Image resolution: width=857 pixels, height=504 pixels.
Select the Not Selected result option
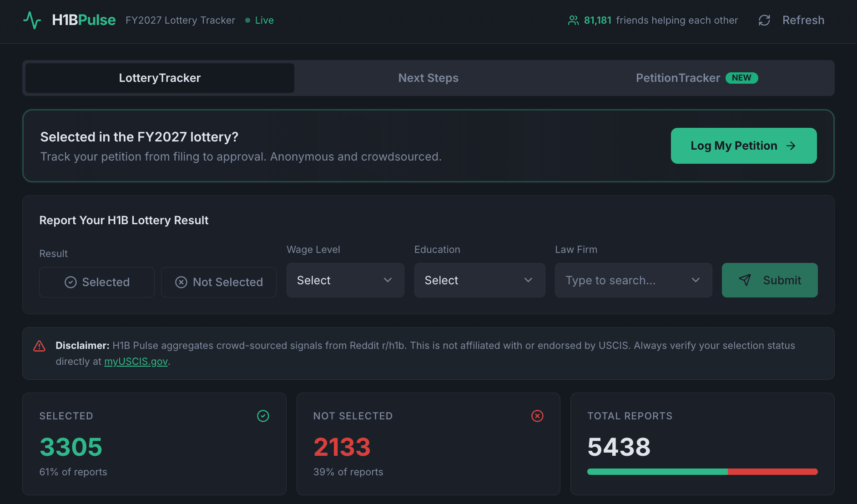pyautogui.click(x=219, y=282)
